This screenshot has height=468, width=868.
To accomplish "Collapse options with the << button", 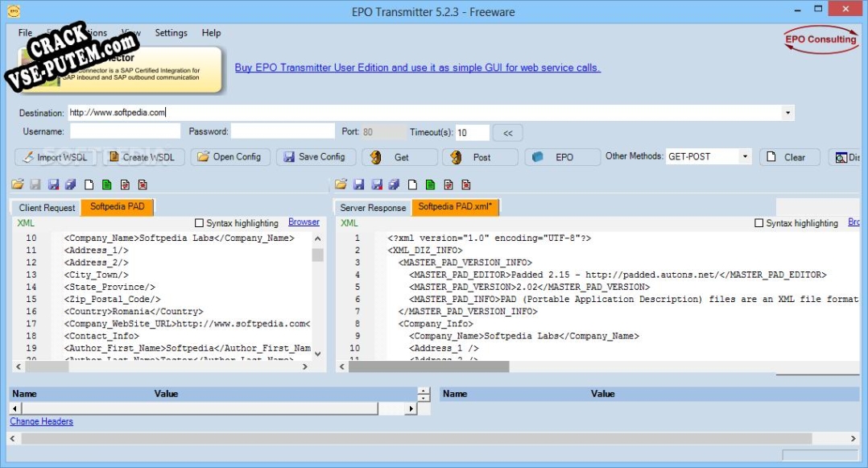I will click(507, 133).
